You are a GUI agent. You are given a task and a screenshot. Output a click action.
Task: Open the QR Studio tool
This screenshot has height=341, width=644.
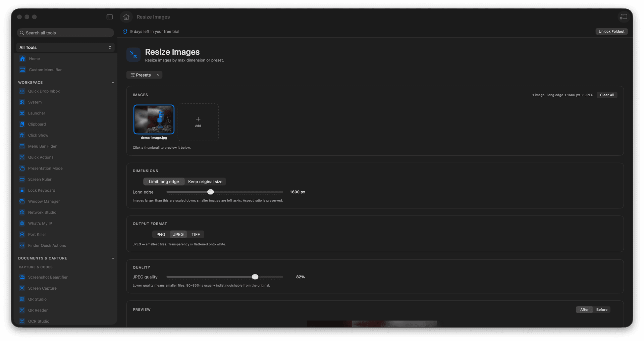(x=65, y=299)
